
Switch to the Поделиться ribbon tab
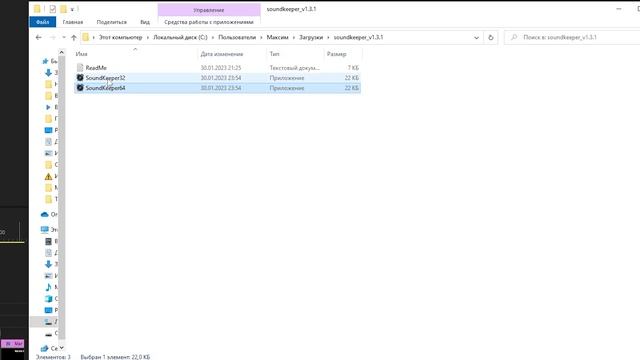point(111,22)
